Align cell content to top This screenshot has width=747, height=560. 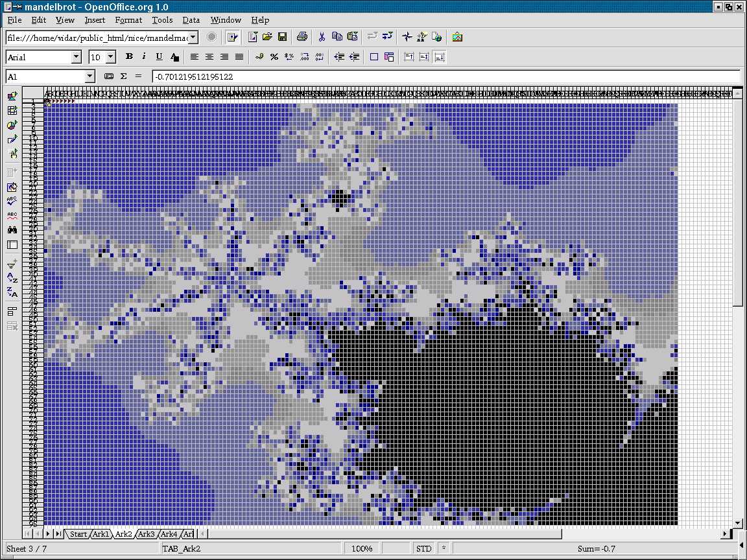[409, 56]
